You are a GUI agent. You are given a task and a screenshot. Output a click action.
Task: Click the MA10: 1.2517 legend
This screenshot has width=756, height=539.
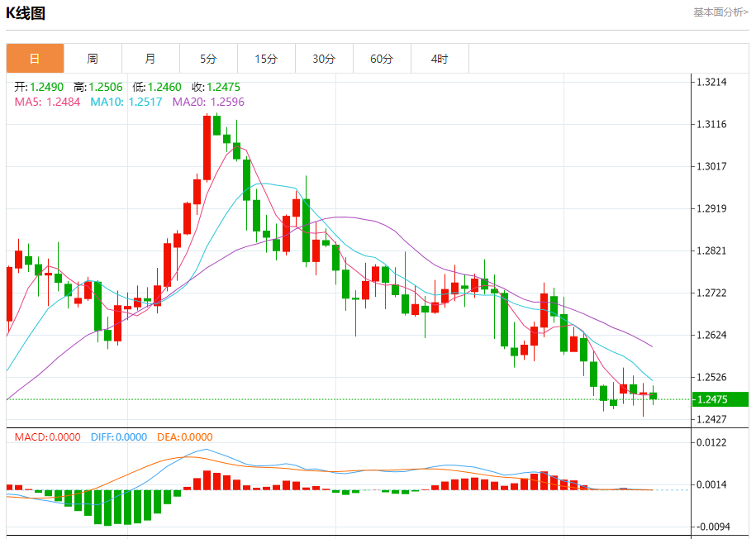126,102
